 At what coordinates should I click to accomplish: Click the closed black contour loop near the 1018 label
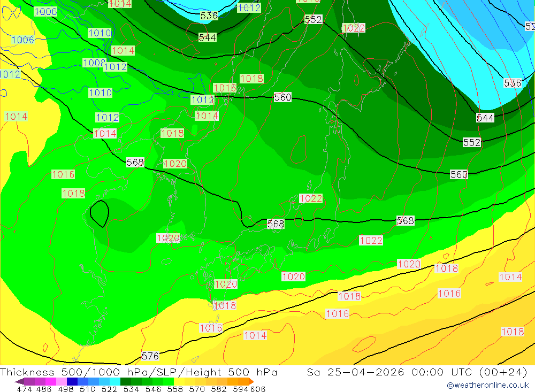click(100, 213)
